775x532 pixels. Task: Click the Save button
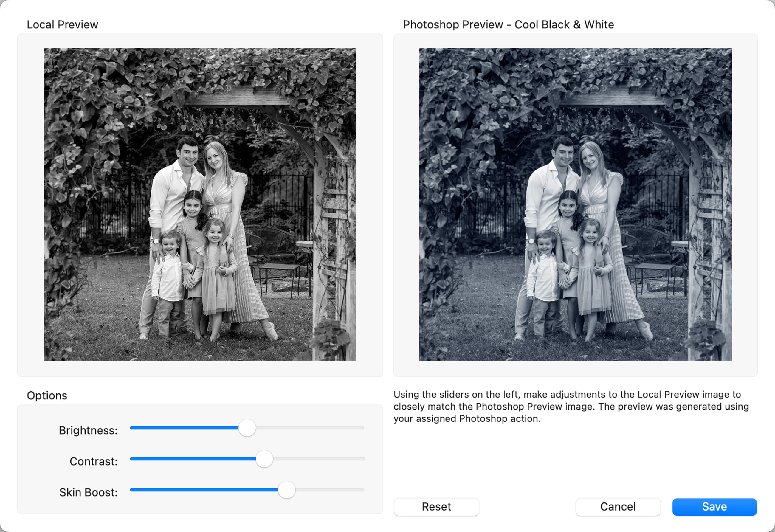pyautogui.click(x=714, y=507)
